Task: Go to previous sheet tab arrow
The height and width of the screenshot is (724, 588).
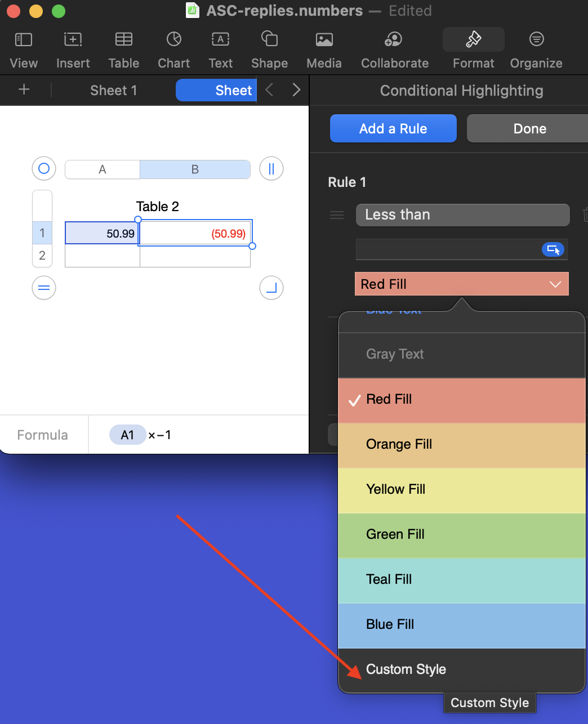Action: click(270, 90)
